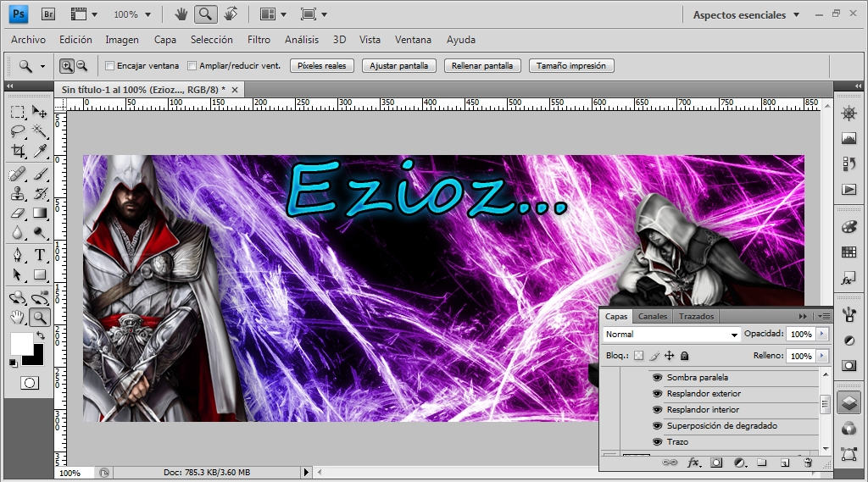Select the Spot Healing Brush tool
The image size is (868, 482).
pyautogui.click(x=18, y=175)
